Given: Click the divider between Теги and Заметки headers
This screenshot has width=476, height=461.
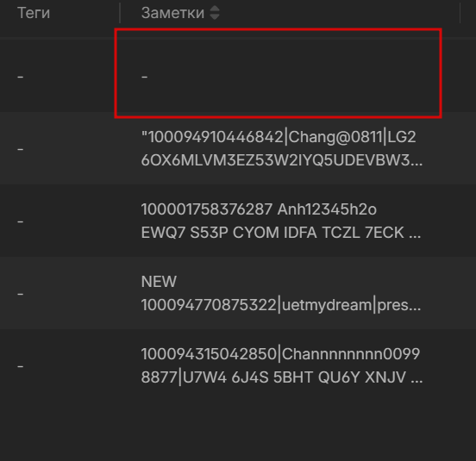Looking at the screenshot, I should [x=120, y=13].
